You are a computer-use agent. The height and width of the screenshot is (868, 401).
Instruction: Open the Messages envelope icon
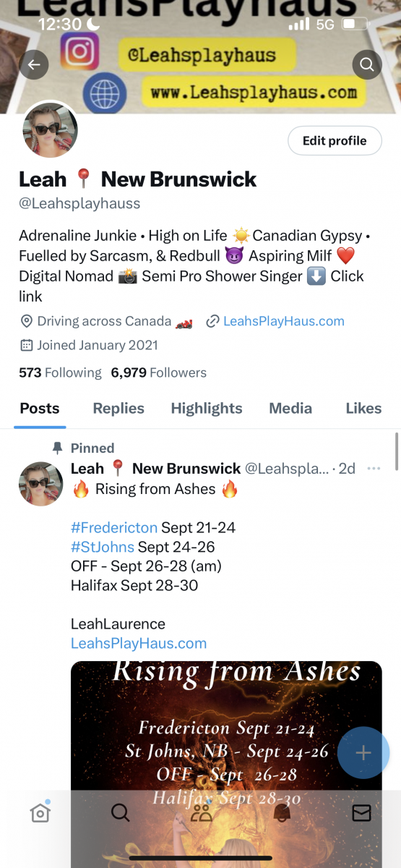point(361,813)
